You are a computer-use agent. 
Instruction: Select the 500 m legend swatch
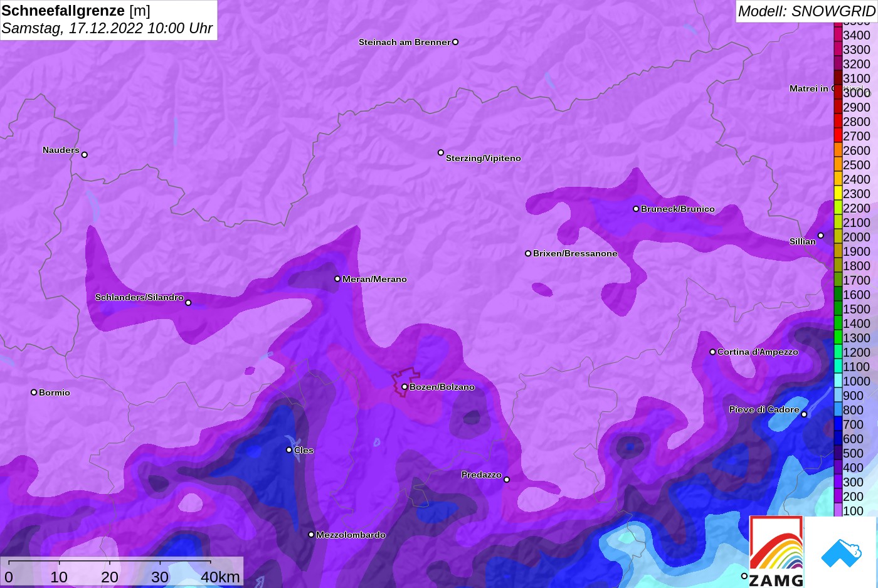838,453
